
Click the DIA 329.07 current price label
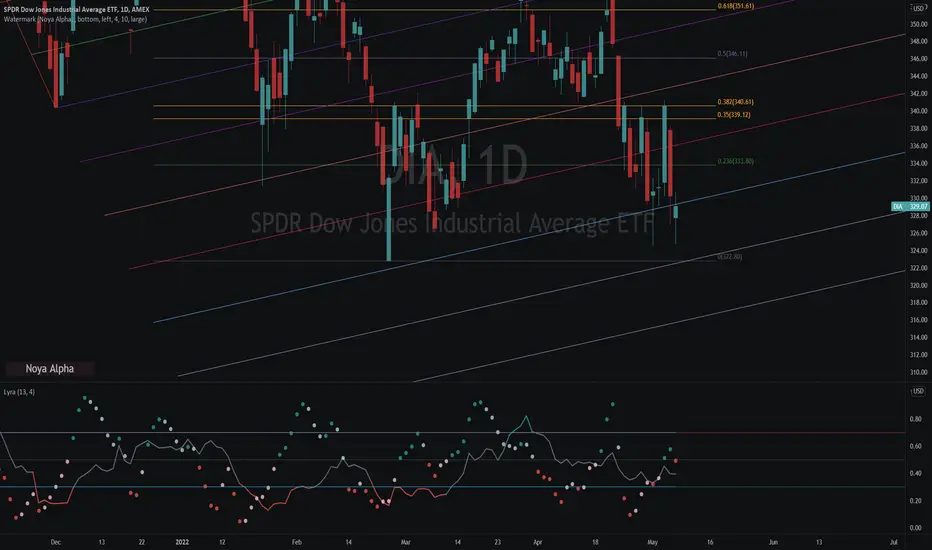pos(910,206)
